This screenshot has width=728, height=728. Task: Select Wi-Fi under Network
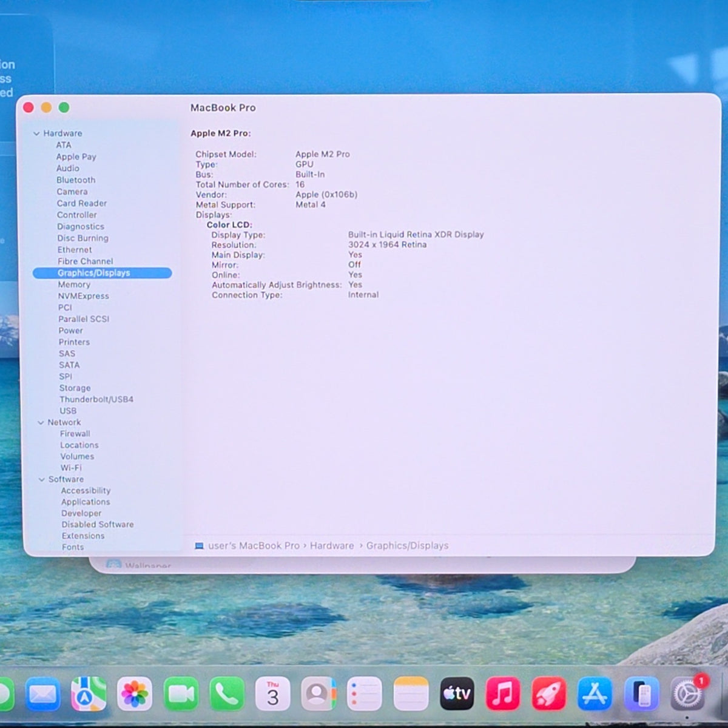71,468
